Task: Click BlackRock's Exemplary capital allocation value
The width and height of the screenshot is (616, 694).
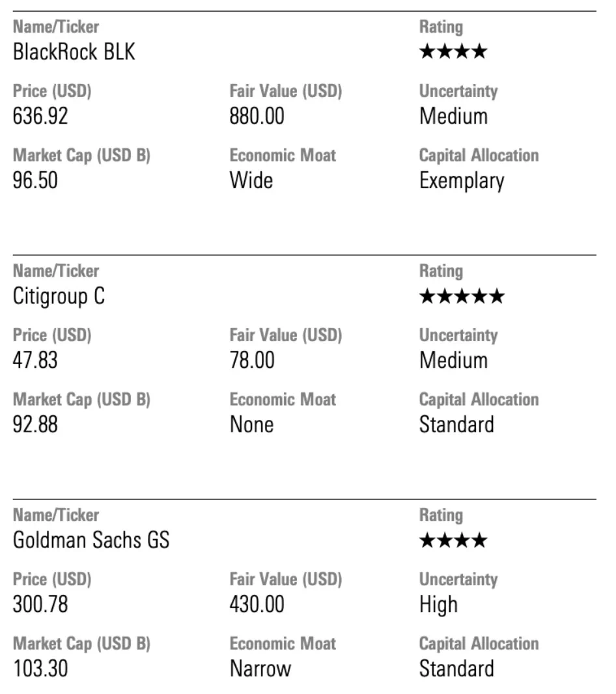Action: [x=462, y=182]
